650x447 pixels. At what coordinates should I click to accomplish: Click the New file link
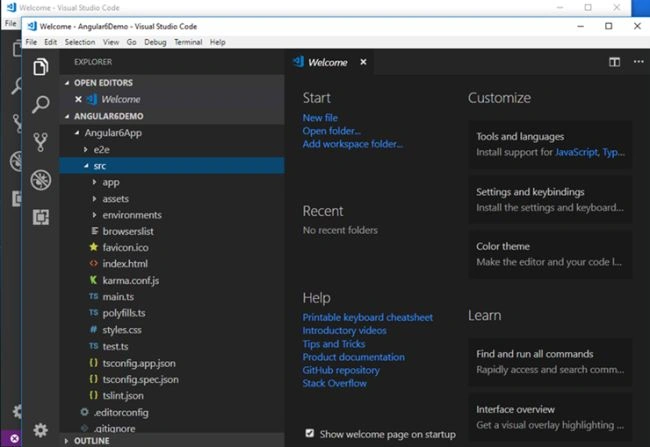pos(320,118)
